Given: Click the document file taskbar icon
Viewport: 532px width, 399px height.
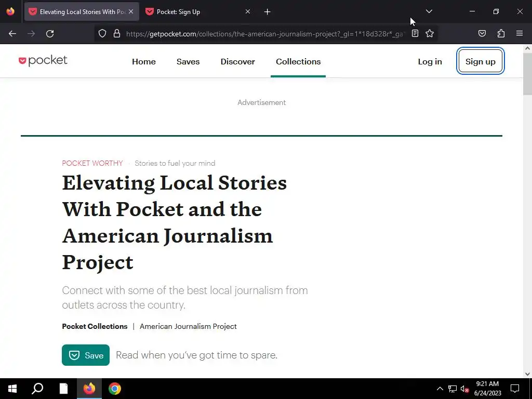Looking at the screenshot, I should 63,389.
